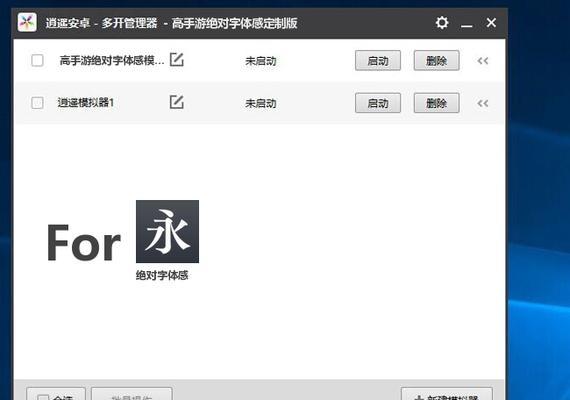Click 启动 for 逍遥模拟器1
This screenshot has height=400, width=570.
coord(378,103)
